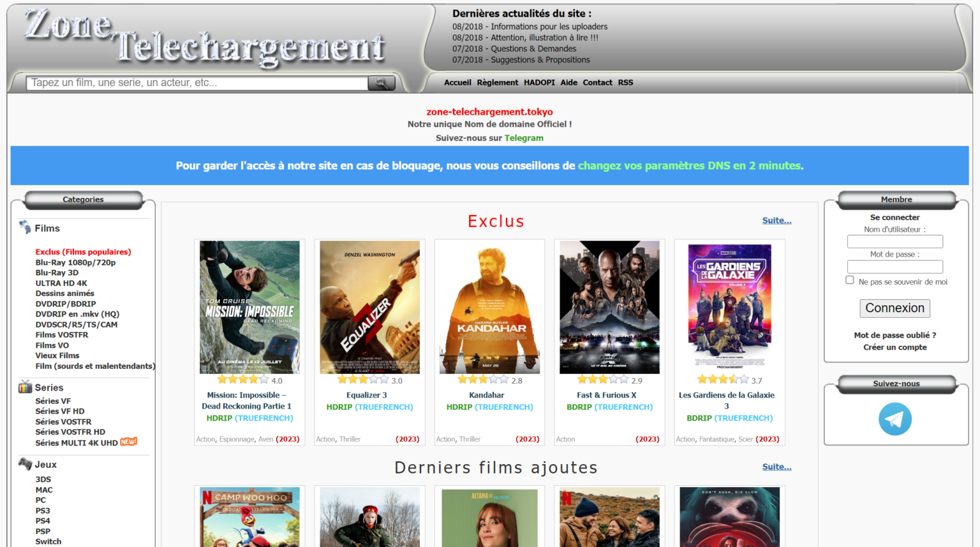Select 'Film (sourds et malentendants)' category
980x547 pixels.
coord(95,366)
